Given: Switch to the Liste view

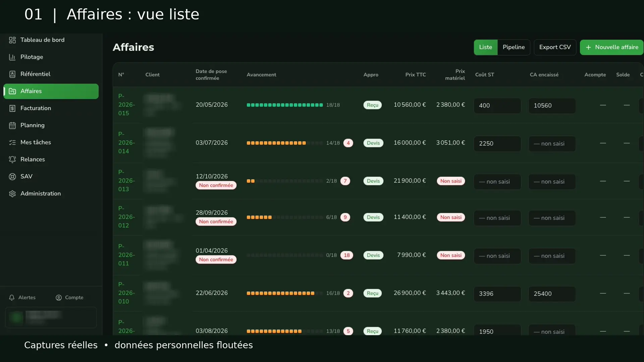Looking at the screenshot, I should point(486,47).
